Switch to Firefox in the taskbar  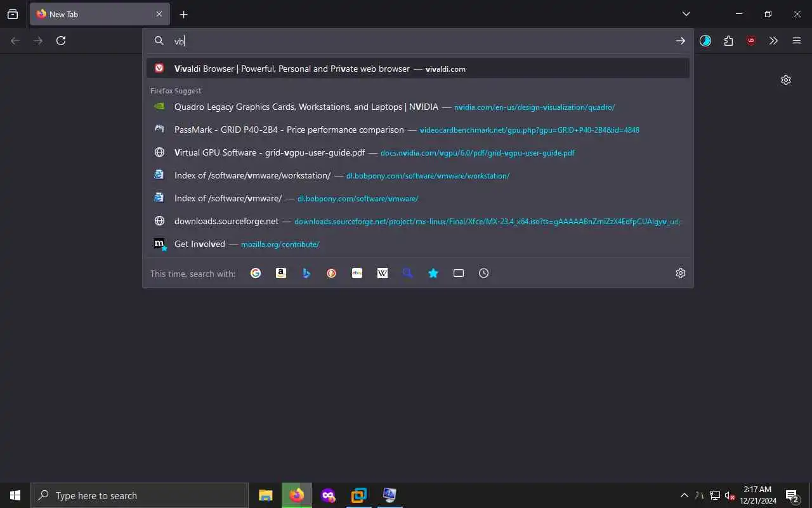tap(297, 495)
